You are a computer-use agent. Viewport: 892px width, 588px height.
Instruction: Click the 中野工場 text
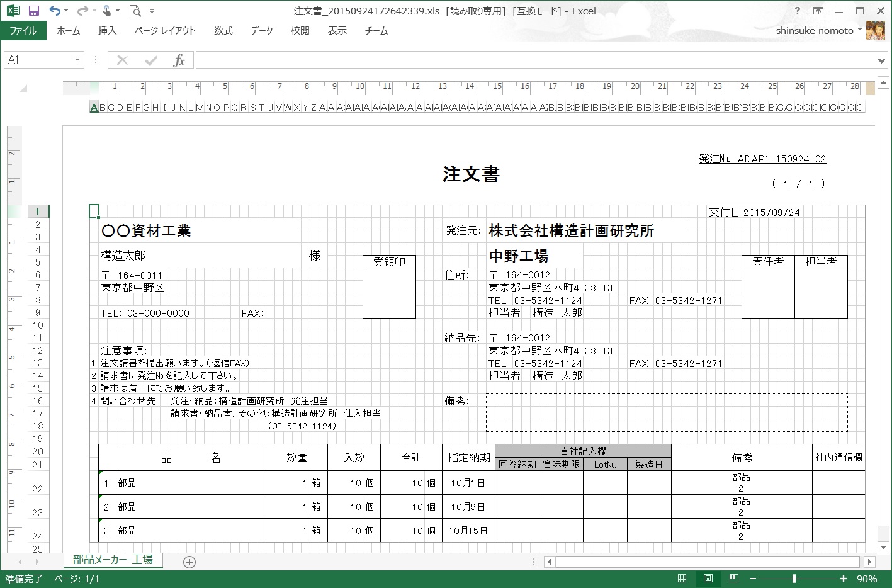(519, 256)
